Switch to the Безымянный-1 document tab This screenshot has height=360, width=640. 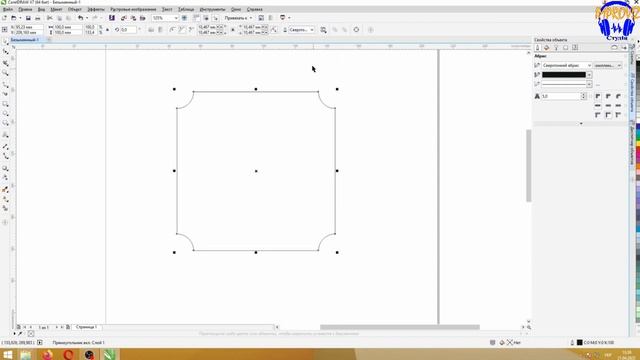pyautogui.click(x=25, y=40)
